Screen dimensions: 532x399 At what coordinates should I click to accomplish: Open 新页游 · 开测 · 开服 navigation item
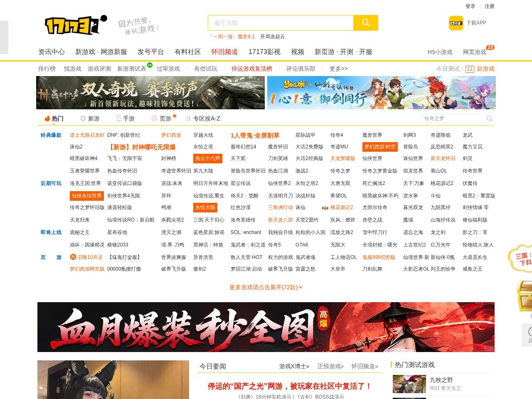[x=343, y=52]
